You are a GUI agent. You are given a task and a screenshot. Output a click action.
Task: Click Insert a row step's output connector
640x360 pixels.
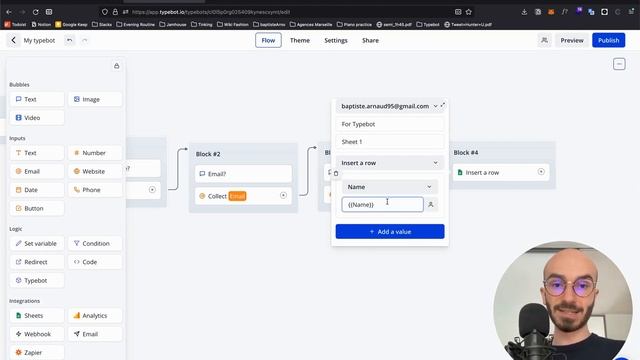pyautogui.click(x=541, y=172)
